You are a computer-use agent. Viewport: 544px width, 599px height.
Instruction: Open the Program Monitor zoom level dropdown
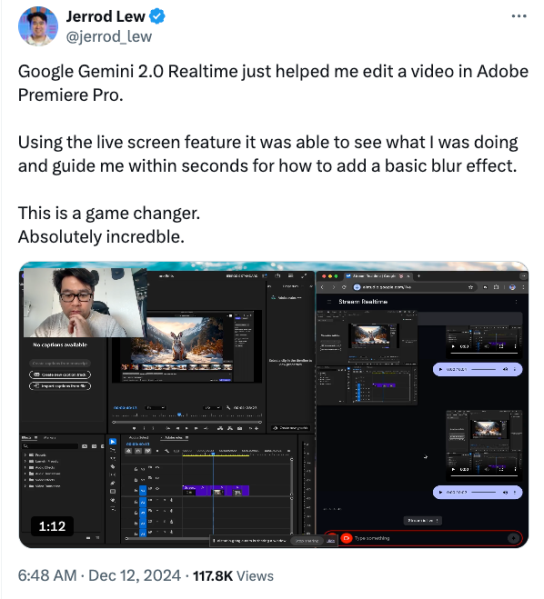click(x=156, y=408)
